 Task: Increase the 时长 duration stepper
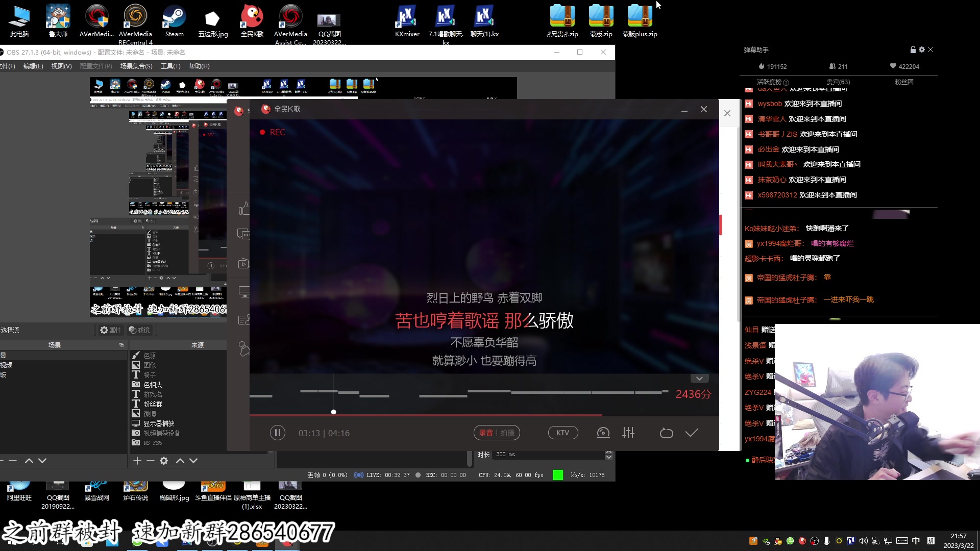click(x=608, y=452)
